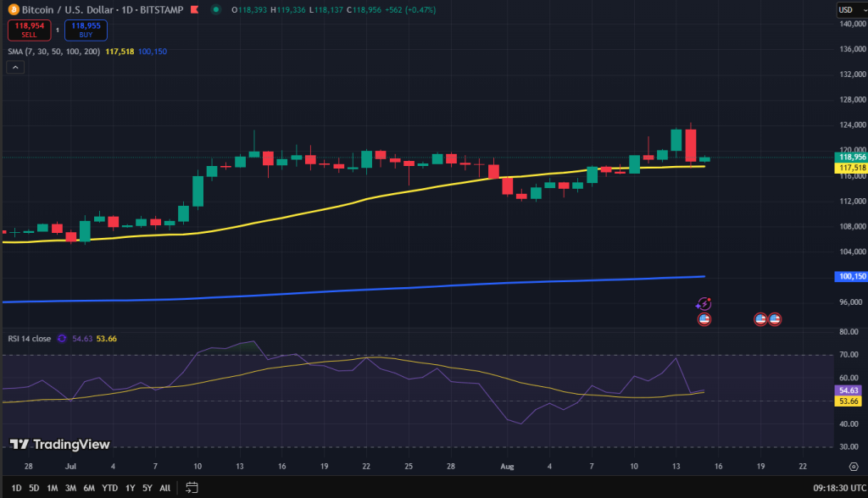Click the US flag economic event bubble below the AI icon
The image size is (868, 498).
pyautogui.click(x=704, y=319)
